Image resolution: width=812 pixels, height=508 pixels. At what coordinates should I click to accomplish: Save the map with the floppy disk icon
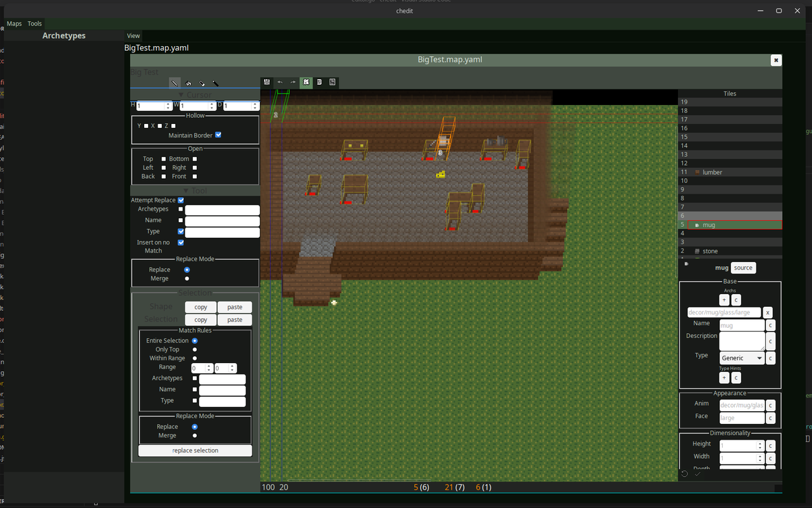tap(267, 82)
